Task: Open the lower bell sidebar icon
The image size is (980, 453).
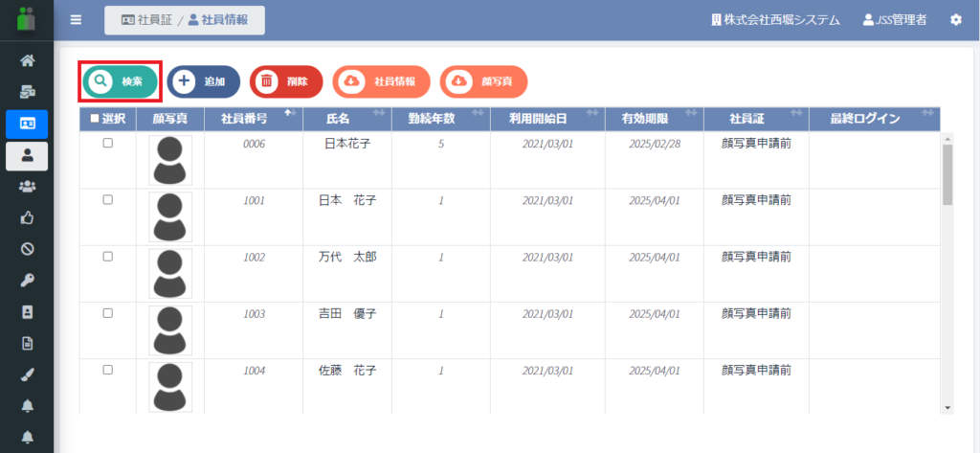Action: [27, 436]
